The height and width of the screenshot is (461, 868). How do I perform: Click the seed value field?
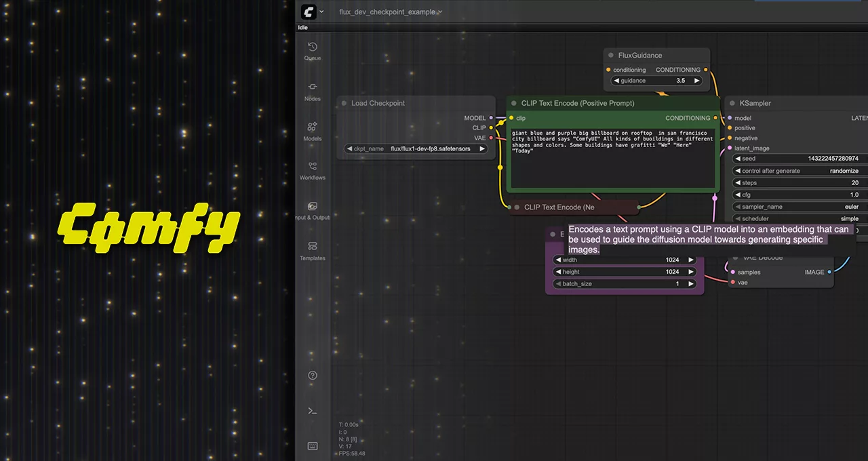(x=800, y=159)
